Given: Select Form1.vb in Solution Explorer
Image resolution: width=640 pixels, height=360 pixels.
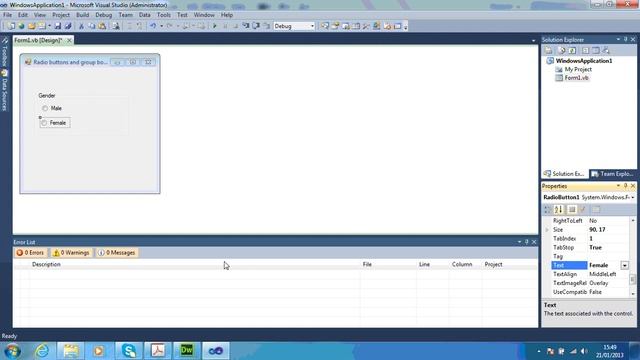Looking at the screenshot, I should 576,78.
